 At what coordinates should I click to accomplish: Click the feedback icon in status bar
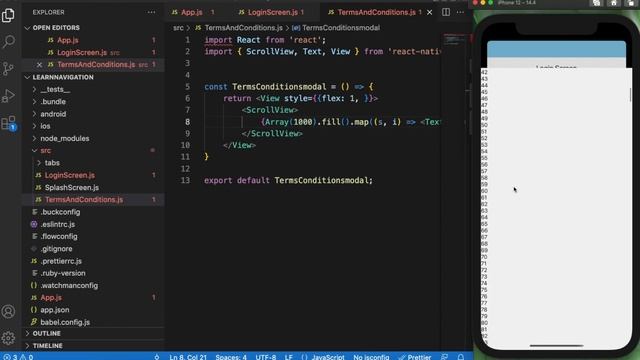pyautogui.click(x=444, y=357)
